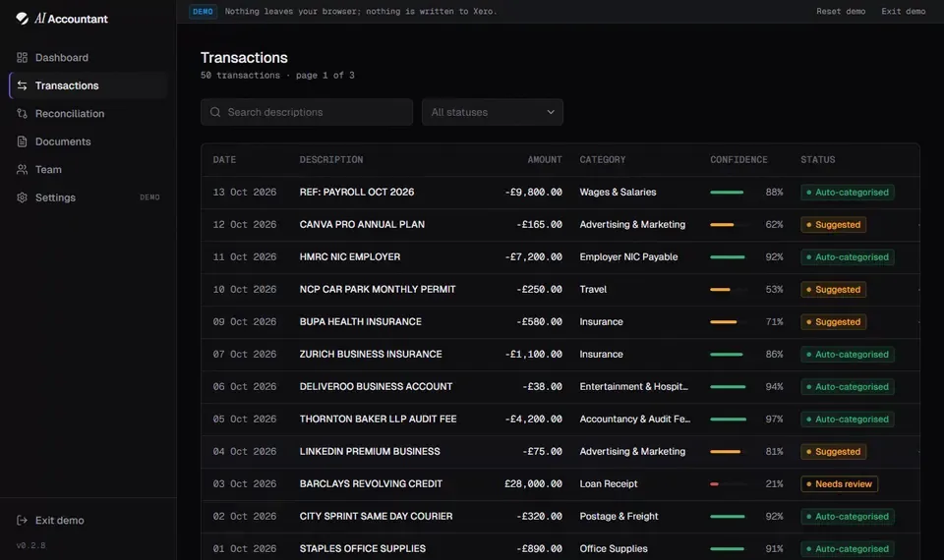Click Suggested badge on LinkedIn Premium row
Image resolution: width=944 pixels, height=560 pixels.
coord(833,451)
